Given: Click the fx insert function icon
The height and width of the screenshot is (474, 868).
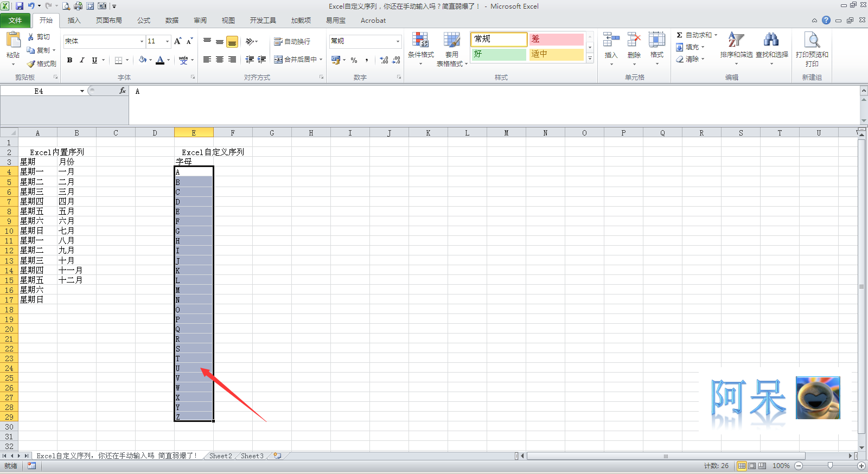Looking at the screenshot, I should tap(123, 91).
